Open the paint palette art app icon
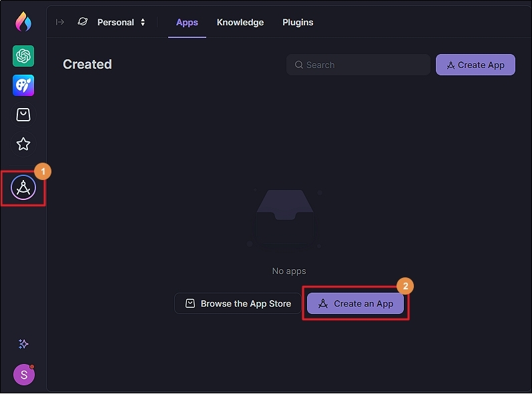Screen dimensions: 532x394 [x=23, y=85]
